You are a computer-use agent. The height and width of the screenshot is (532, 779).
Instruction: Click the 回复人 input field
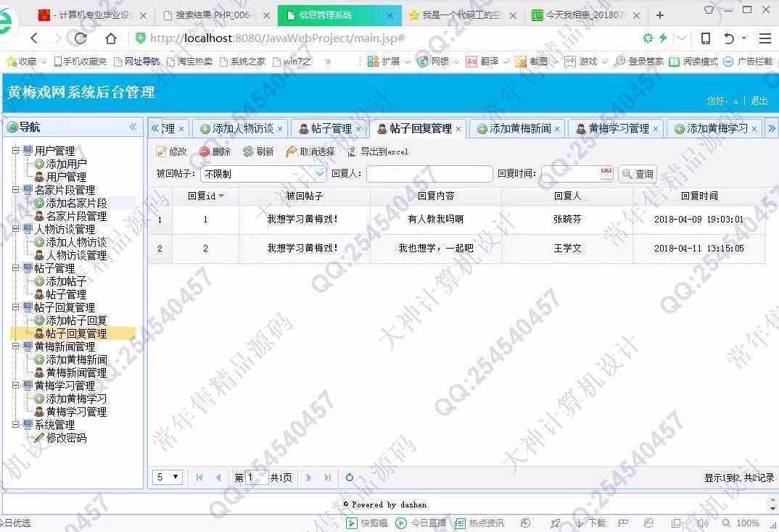pyautogui.click(x=429, y=174)
